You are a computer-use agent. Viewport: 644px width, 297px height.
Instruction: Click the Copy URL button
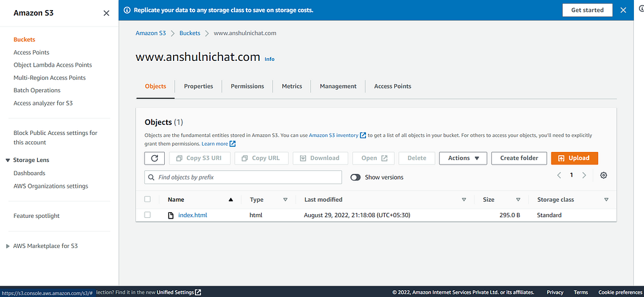(261, 158)
